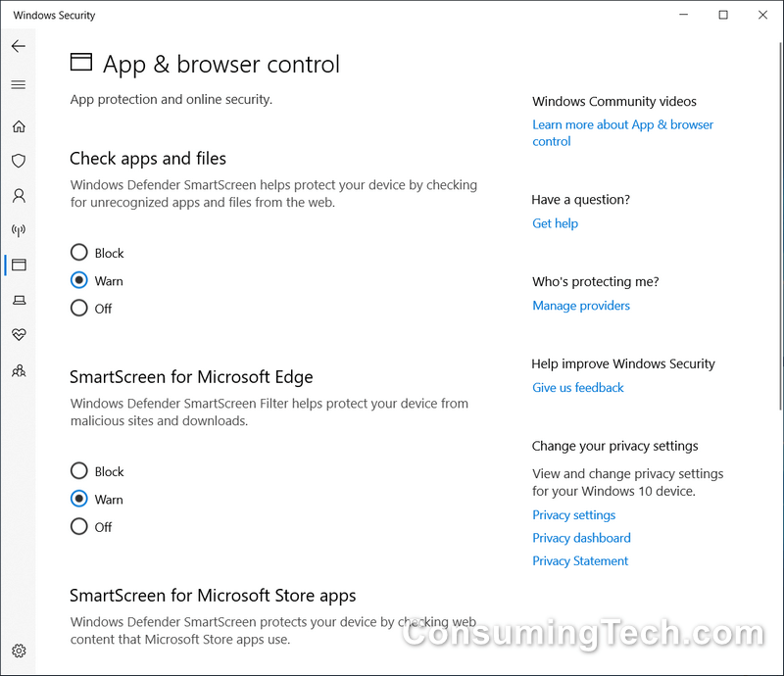Open the Privacy settings link
The image size is (784, 676).
(573, 514)
